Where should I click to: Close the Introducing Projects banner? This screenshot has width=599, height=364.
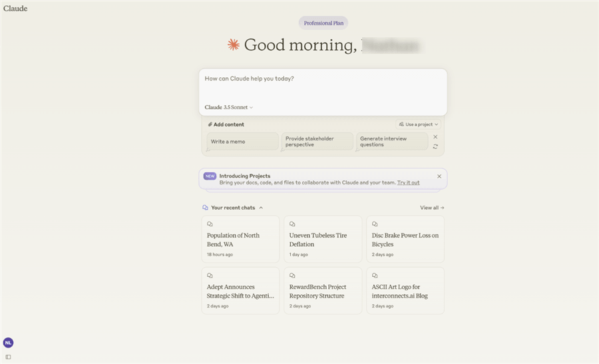(x=439, y=176)
